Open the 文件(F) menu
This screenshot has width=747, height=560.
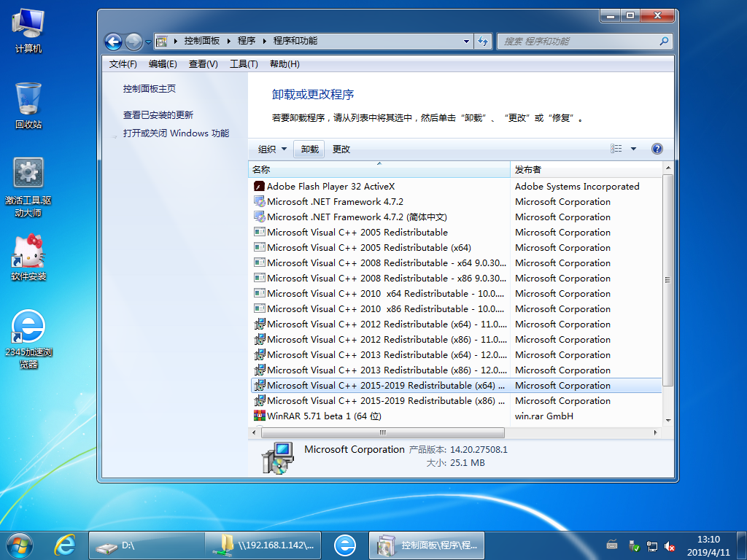[123, 64]
